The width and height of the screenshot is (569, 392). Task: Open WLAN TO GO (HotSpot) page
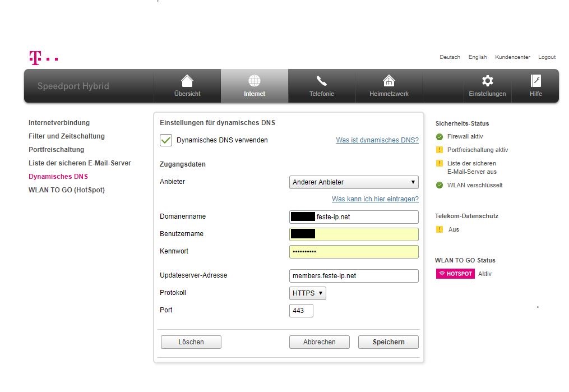point(66,190)
